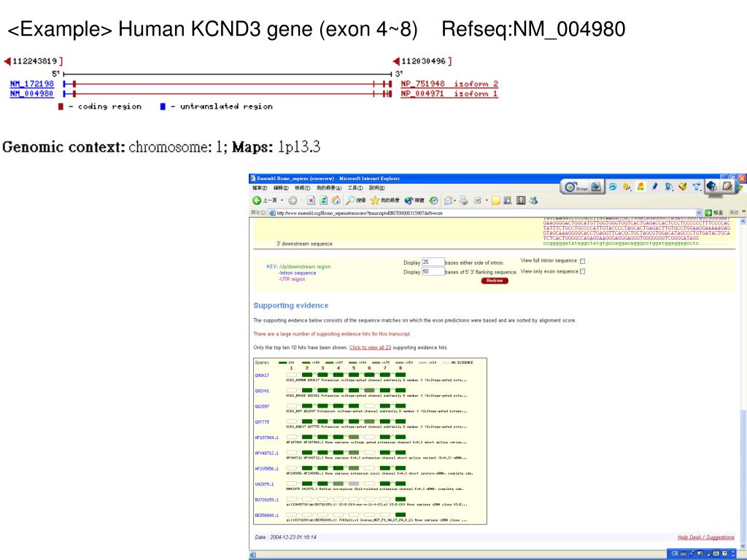The width and height of the screenshot is (747, 560).
Task: Click the help question-mark icon in taskbar tray
Action: (724, 554)
